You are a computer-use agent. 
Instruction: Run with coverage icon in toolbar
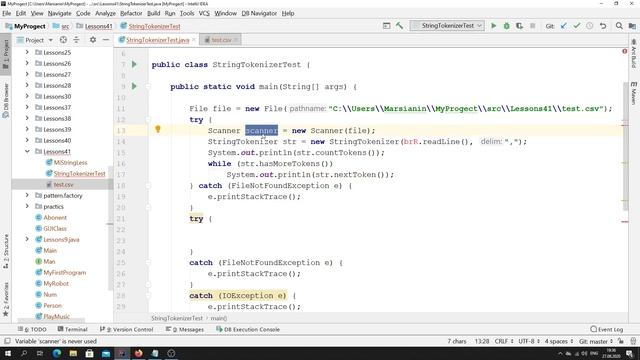pyautogui.click(x=519, y=26)
